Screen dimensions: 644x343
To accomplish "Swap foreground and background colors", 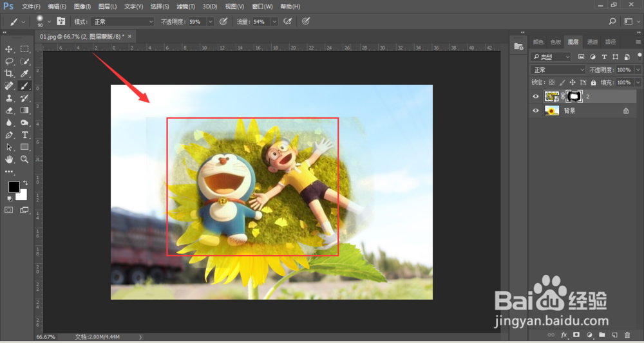I will pyautogui.click(x=26, y=183).
